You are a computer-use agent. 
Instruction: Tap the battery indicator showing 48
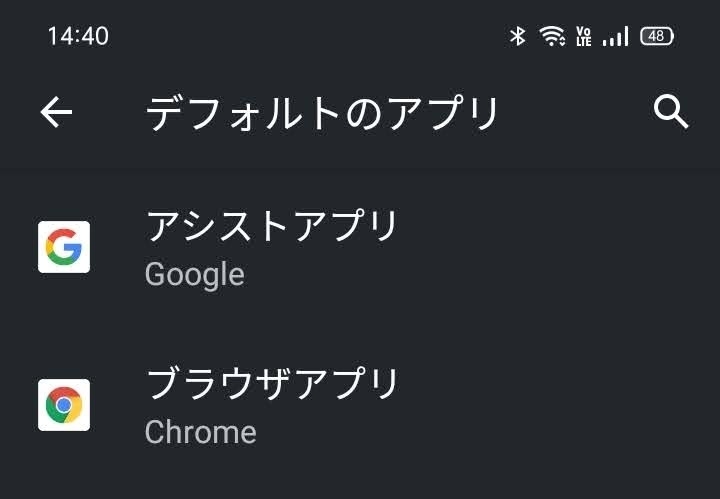point(657,36)
